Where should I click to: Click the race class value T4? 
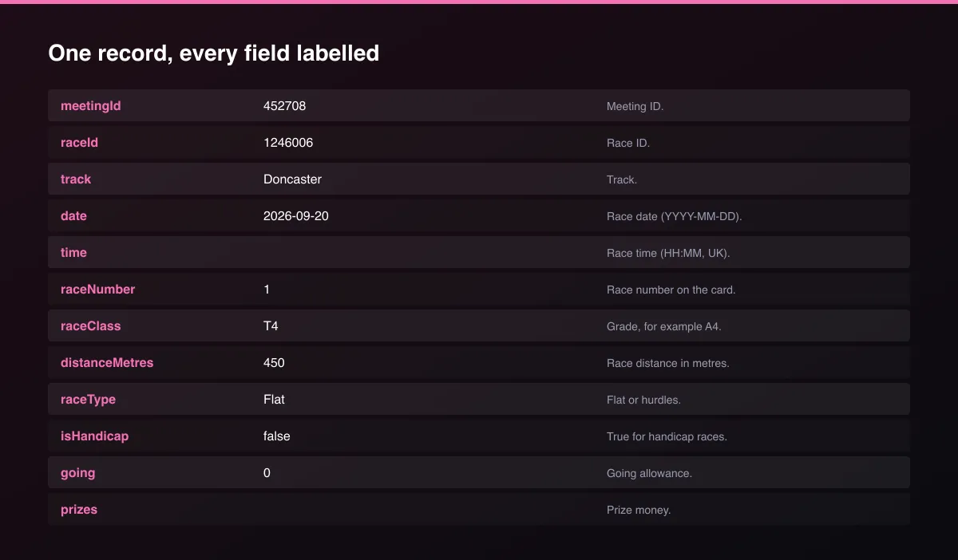click(271, 325)
